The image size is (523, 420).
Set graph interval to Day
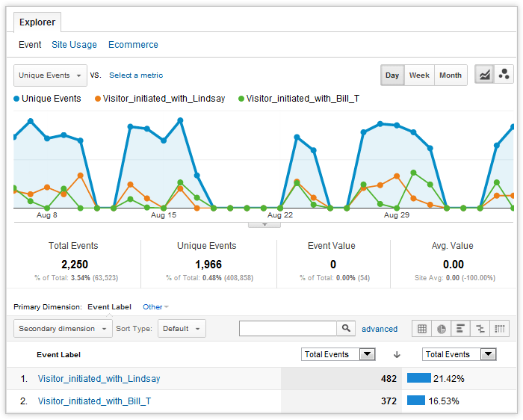[x=392, y=75]
